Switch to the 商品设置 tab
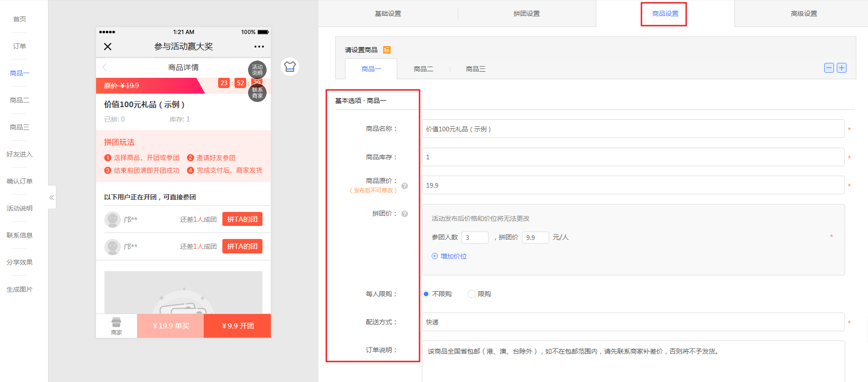Image resolution: width=868 pixels, height=382 pixels. [665, 14]
